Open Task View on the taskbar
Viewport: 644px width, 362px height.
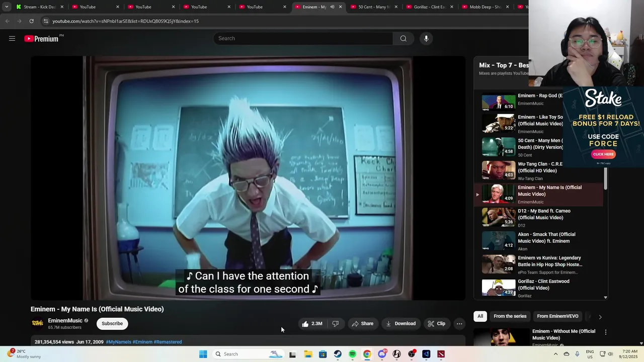tap(292, 354)
